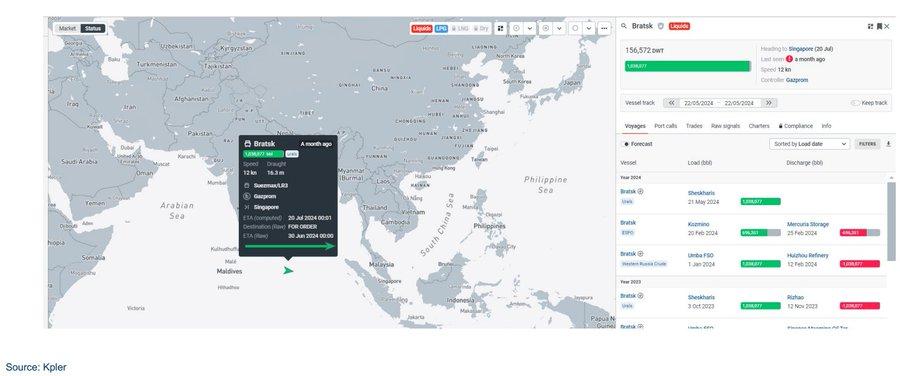This screenshot has width=900, height=376.
Task: Step vessel track forward with double-right arrows
Action: (769, 103)
